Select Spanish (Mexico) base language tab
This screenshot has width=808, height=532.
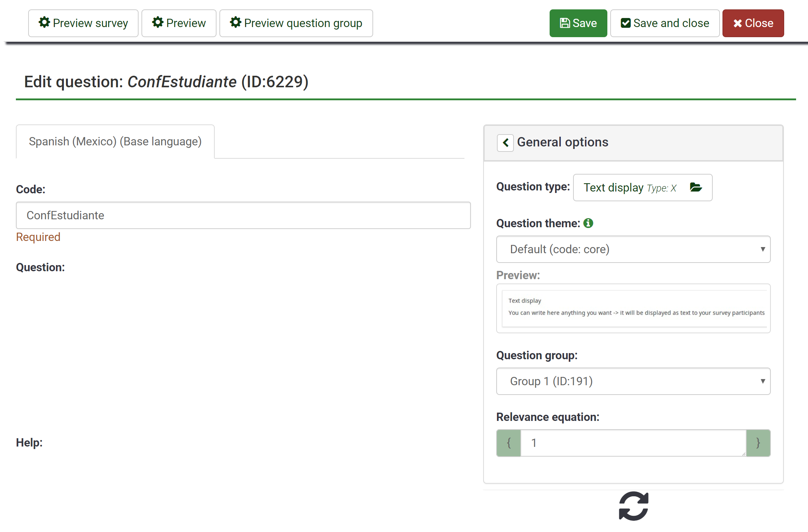click(115, 141)
